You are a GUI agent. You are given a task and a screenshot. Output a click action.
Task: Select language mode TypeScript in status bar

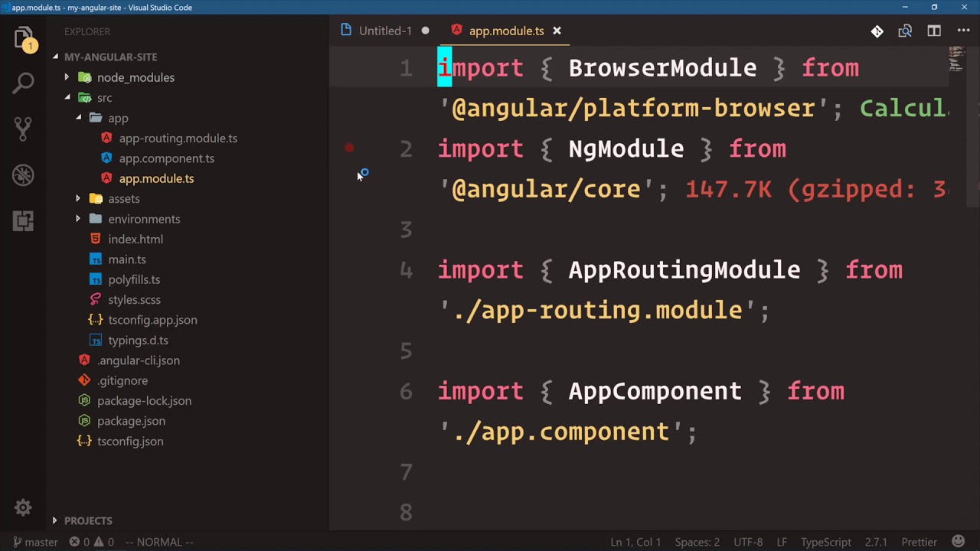click(x=825, y=542)
